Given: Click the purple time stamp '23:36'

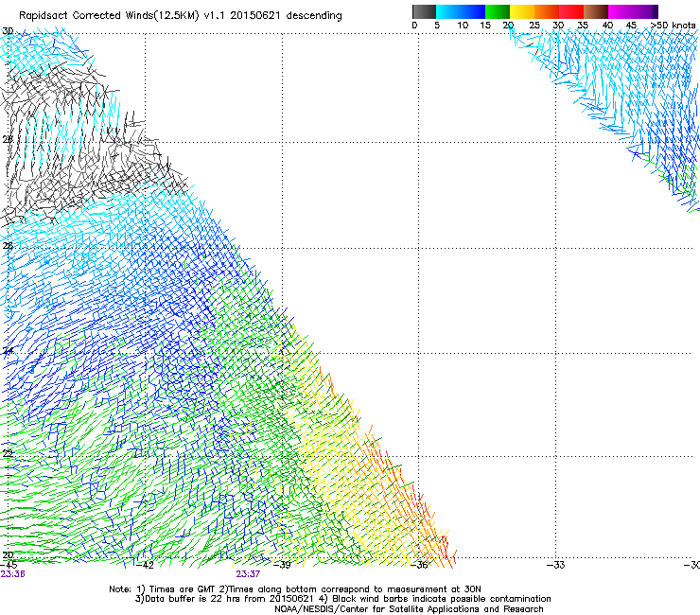Looking at the screenshot, I should tap(12, 574).
